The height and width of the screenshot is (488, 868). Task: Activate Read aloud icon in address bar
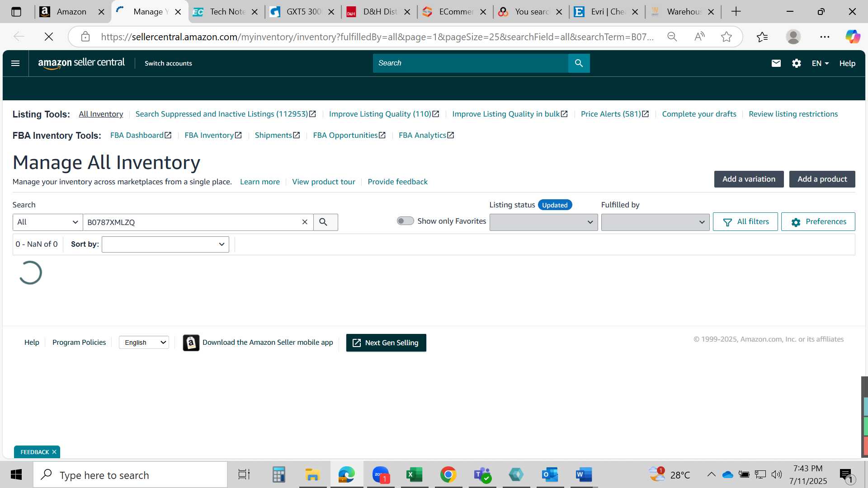[x=699, y=37]
